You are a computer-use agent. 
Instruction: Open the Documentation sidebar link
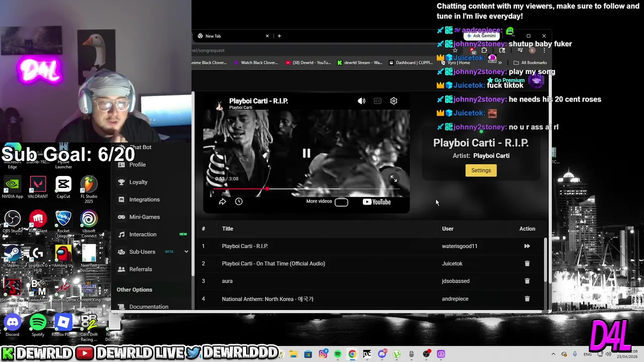(149, 307)
